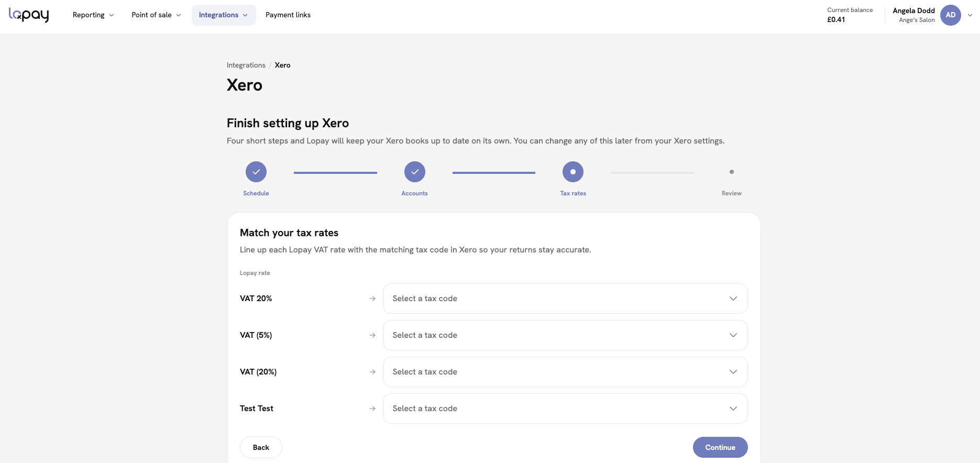Click the Back button
Viewport: 980px width, 463px height.
[261, 447]
